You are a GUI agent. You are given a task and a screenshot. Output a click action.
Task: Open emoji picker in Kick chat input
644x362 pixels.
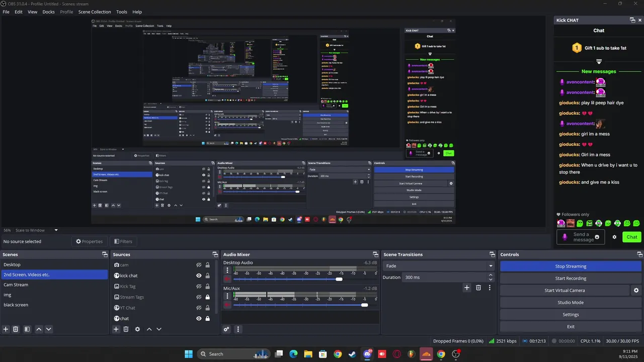pos(597,237)
